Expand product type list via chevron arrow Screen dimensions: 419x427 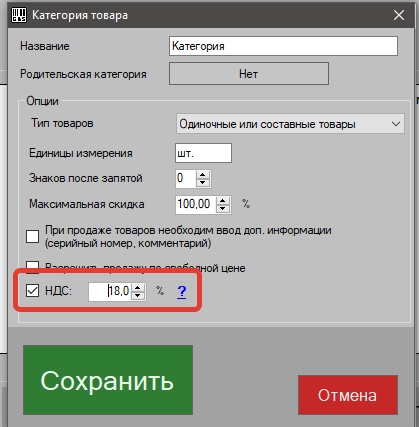coord(396,124)
